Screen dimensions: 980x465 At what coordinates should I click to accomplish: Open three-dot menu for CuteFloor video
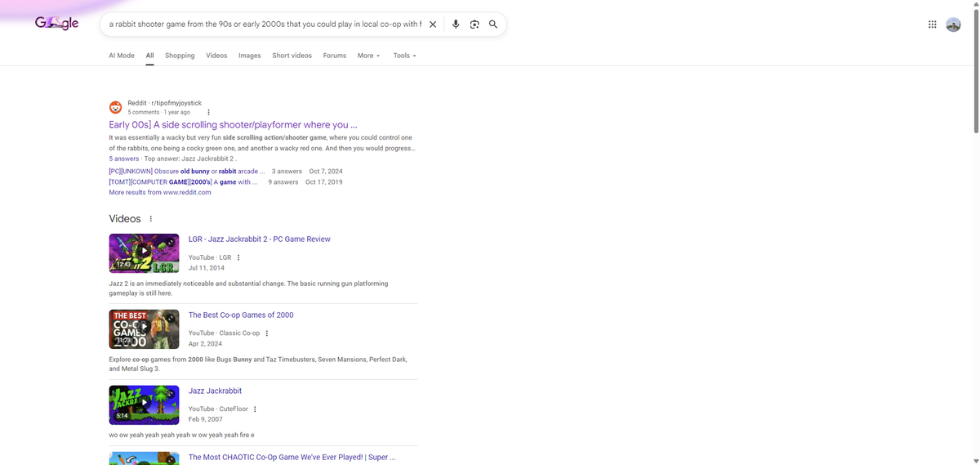255,409
